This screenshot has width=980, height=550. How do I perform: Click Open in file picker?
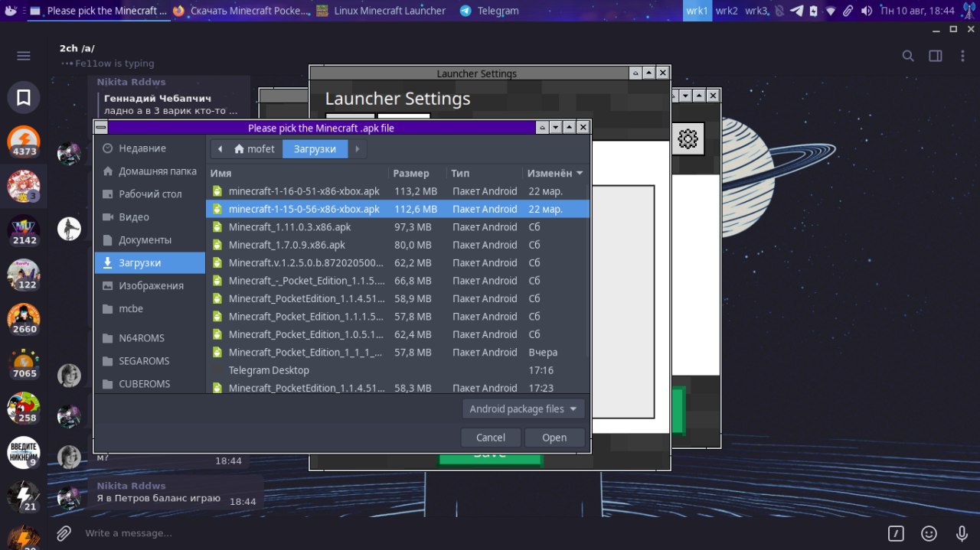pyautogui.click(x=554, y=438)
